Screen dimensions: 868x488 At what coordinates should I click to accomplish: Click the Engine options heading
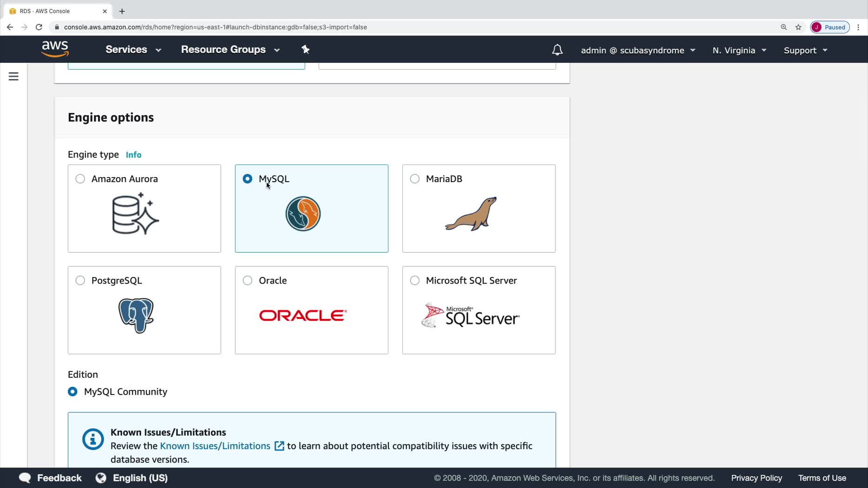coord(111,118)
